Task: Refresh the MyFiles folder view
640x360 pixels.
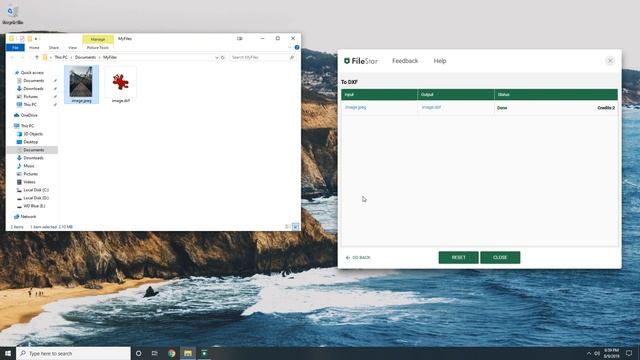Action: point(223,58)
